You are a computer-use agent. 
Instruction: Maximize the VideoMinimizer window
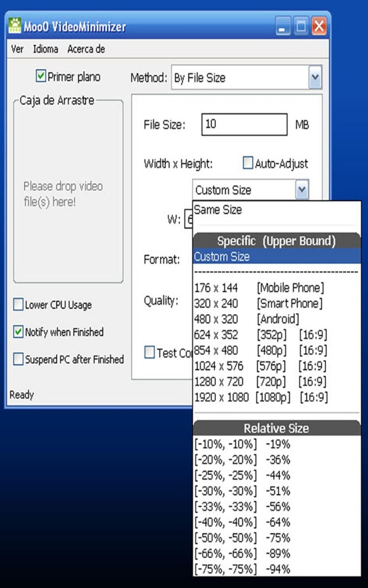301,27
